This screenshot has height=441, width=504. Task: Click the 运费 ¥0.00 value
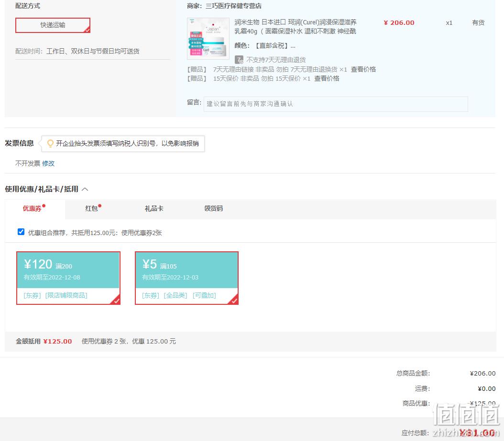tap(487, 388)
